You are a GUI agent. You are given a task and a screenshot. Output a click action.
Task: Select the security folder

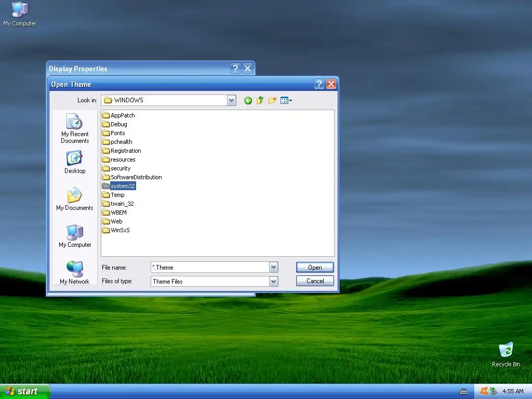(116, 168)
